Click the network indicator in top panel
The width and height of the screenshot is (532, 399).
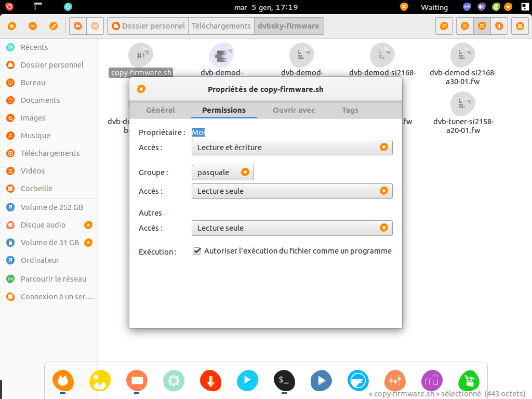467,7
